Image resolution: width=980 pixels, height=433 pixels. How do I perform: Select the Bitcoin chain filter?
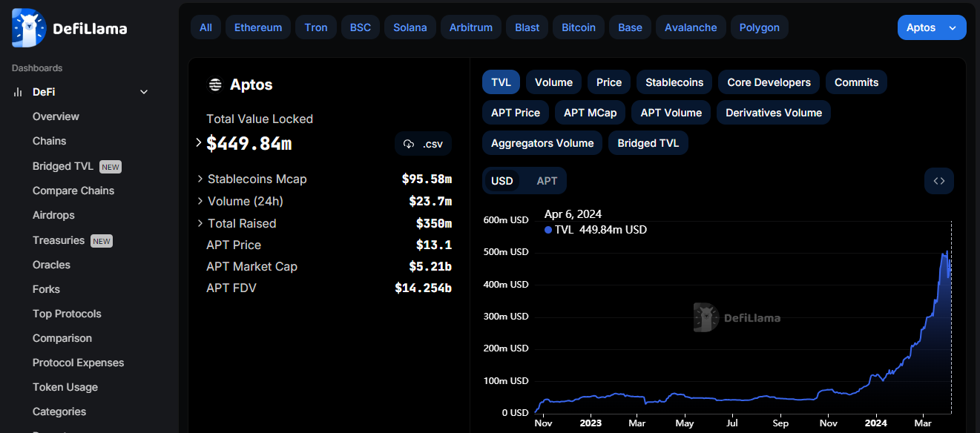(x=579, y=27)
